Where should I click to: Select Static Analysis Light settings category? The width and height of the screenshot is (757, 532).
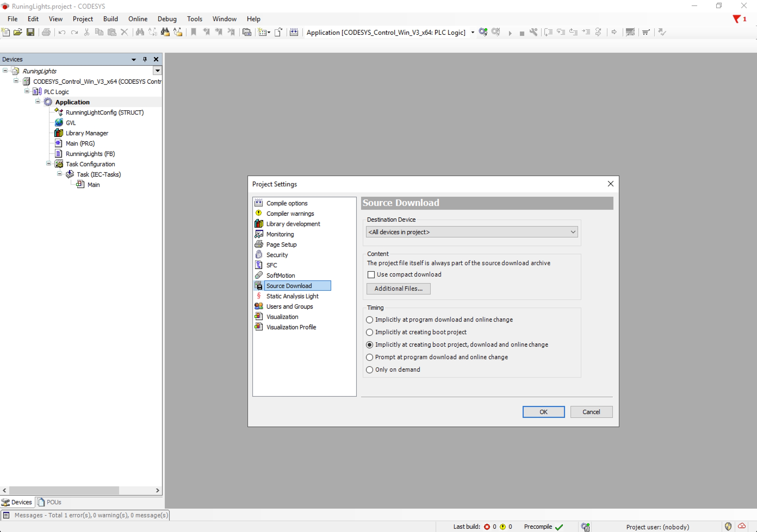292,296
